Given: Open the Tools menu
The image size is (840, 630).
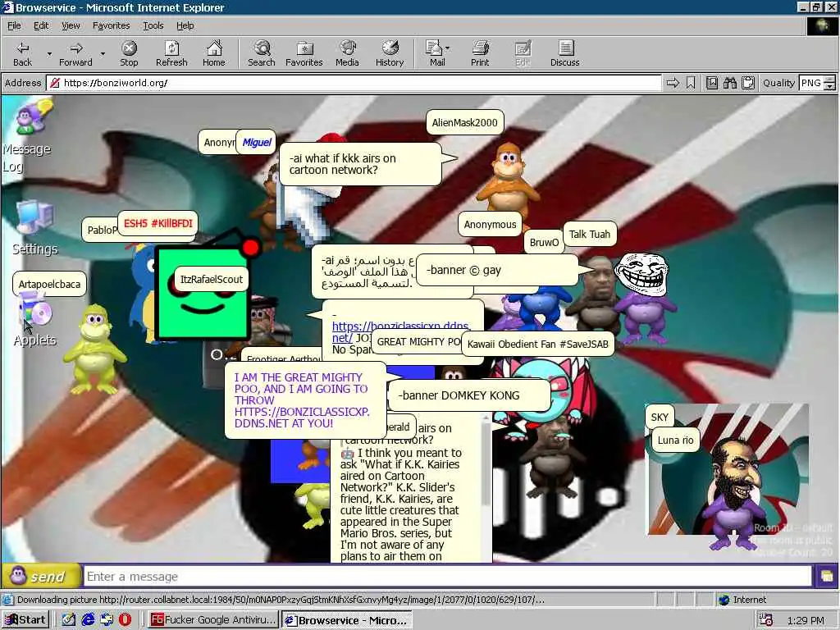Looking at the screenshot, I should tap(153, 25).
